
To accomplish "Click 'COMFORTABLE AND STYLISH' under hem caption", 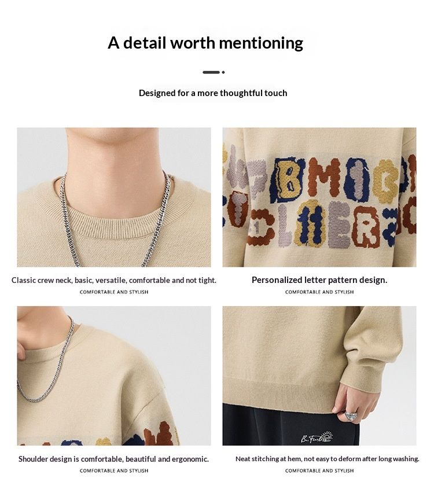I will click(319, 470).
